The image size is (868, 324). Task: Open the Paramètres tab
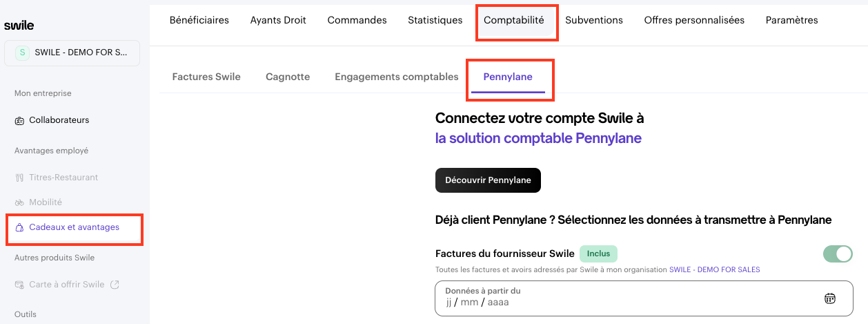tap(791, 21)
